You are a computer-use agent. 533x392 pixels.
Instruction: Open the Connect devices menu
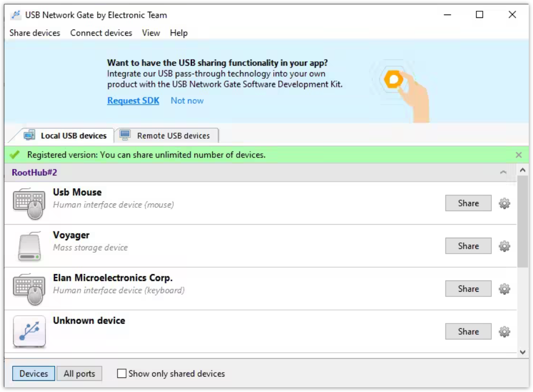(x=101, y=33)
